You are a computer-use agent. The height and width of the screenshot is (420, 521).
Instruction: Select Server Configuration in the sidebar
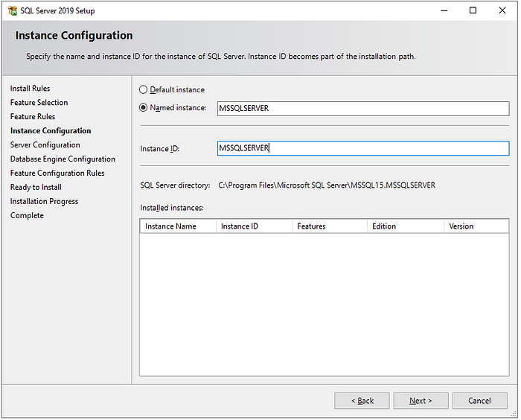click(45, 145)
